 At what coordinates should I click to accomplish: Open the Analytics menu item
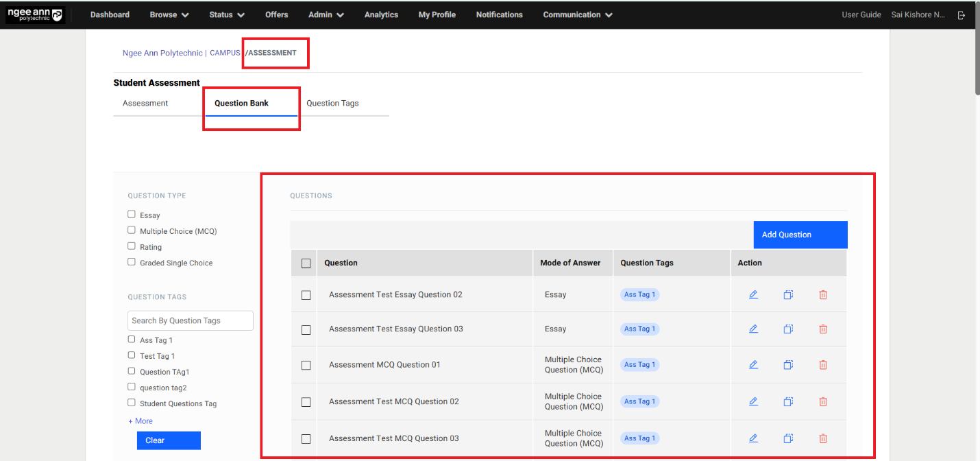click(x=381, y=14)
